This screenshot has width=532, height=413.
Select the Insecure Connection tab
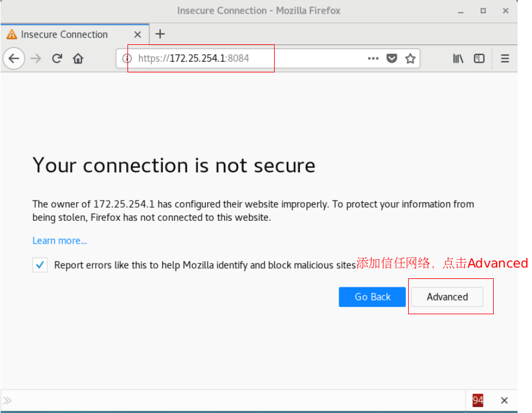[75, 34]
